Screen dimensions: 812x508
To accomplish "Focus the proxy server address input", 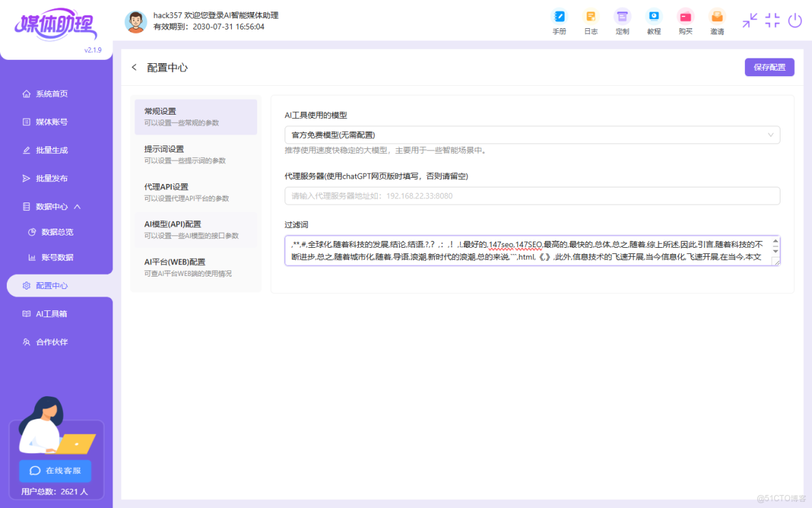I will pyautogui.click(x=532, y=196).
